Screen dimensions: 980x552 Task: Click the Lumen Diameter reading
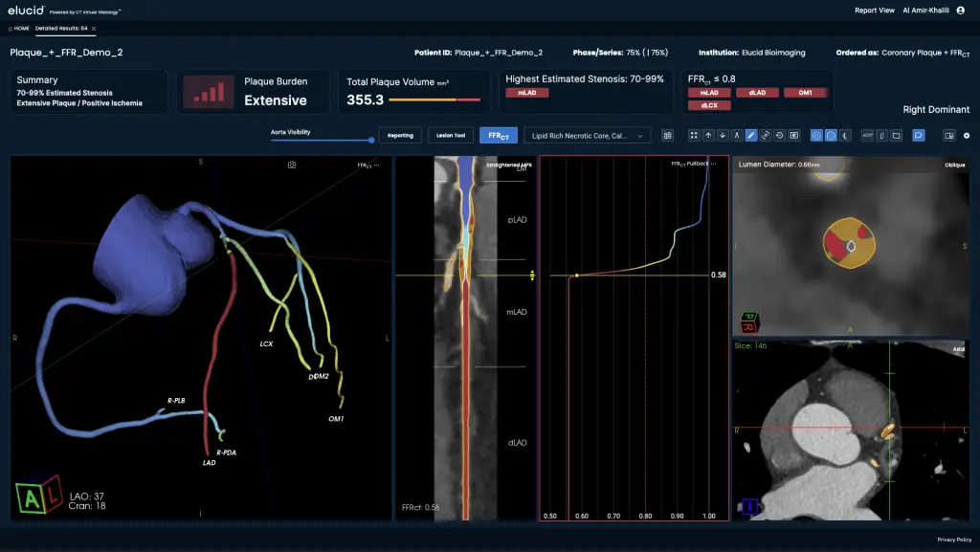coord(779,165)
